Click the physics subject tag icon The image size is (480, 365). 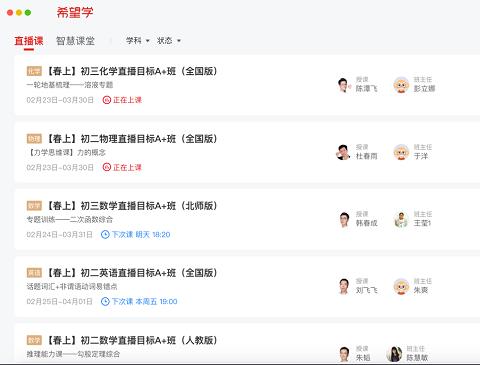34,139
